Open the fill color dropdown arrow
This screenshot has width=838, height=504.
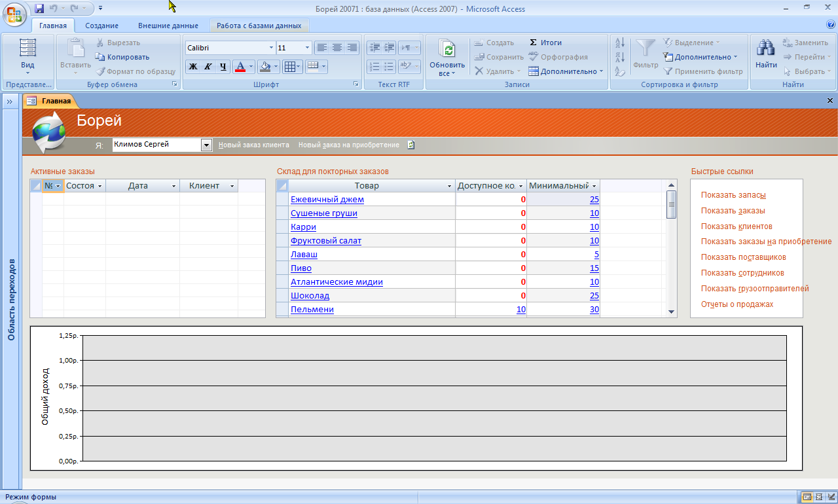tap(276, 66)
